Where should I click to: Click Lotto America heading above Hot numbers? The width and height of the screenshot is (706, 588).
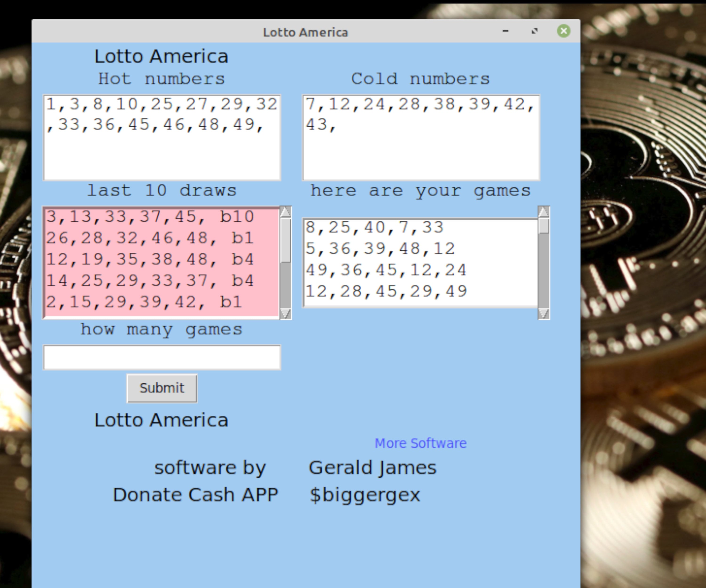[161, 56]
